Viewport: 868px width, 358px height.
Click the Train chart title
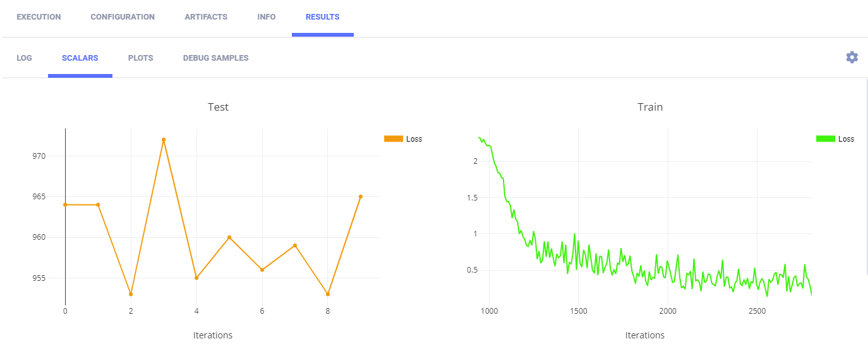tap(650, 107)
